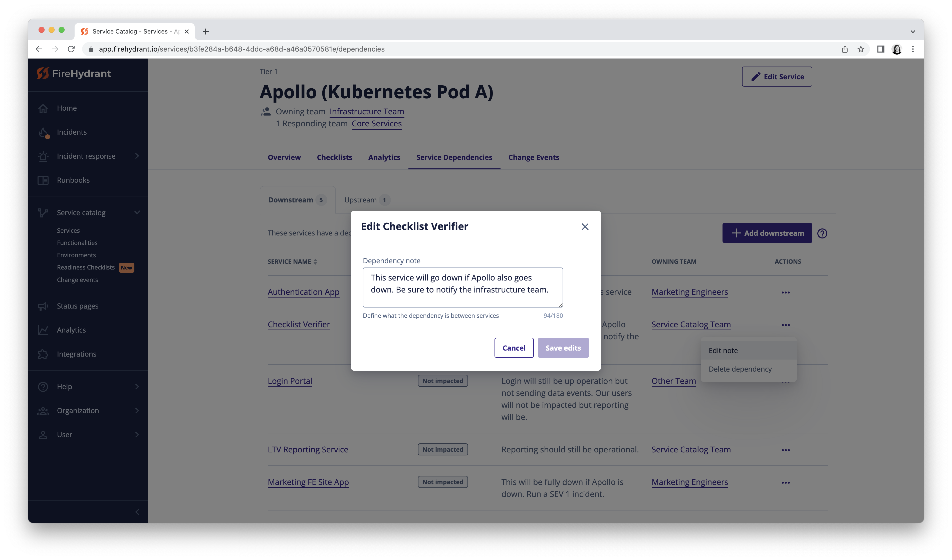The image size is (952, 560).
Task: Bookmark this page with star icon
Action: coord(861,49)
